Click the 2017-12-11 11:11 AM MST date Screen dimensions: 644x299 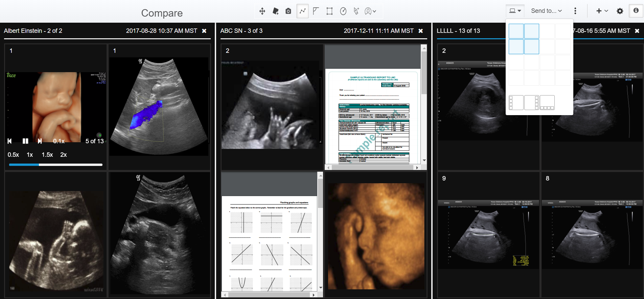379,31
